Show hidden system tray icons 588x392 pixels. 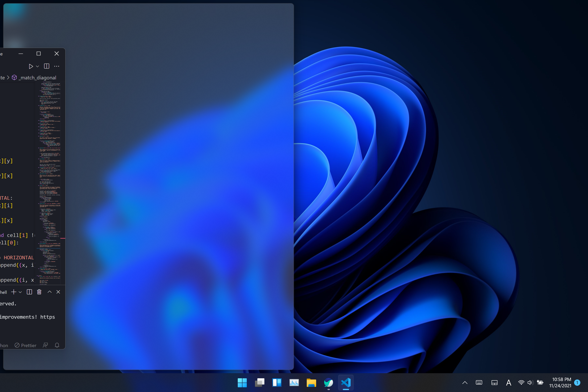(x=465, y=383)
